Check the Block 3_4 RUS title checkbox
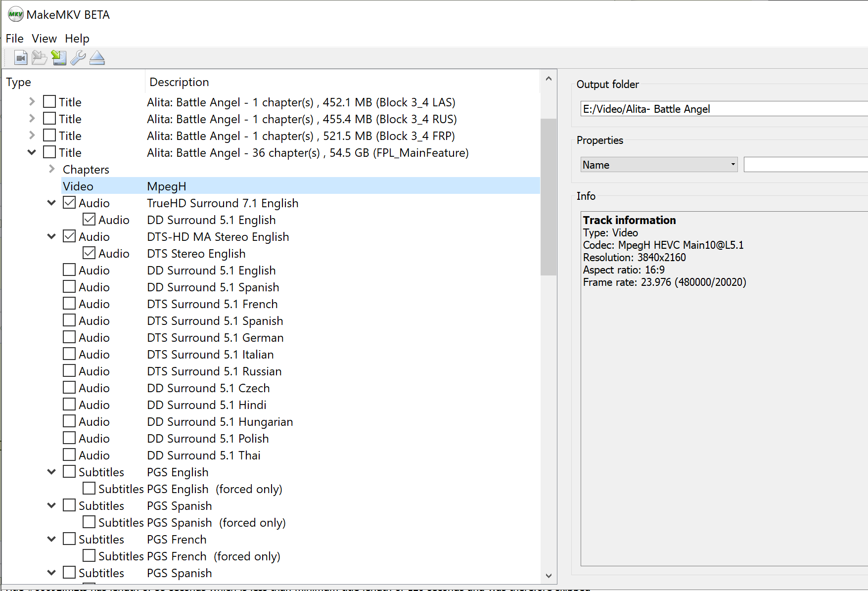Viewport: 868px width, 591px height. (x=49, y=119)
